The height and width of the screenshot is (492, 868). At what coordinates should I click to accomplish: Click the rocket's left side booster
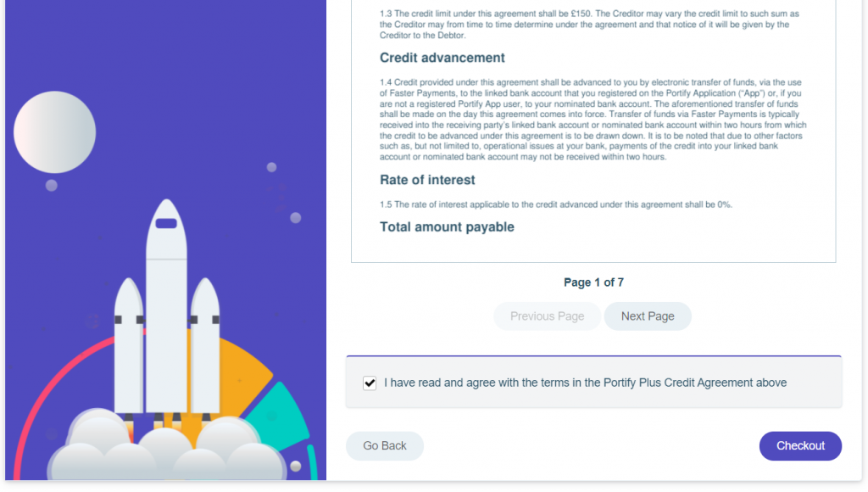click(x=129, y=346)
